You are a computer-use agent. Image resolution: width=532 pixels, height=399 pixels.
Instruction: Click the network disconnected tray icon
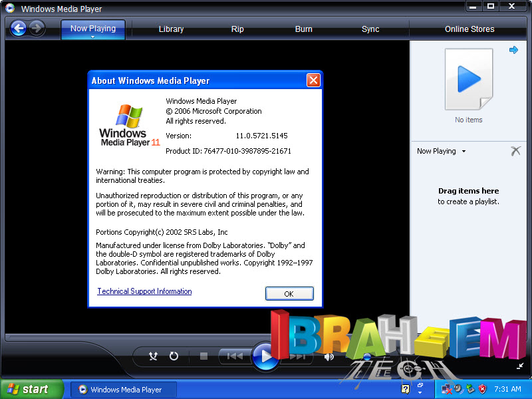pyautogui.click(x=446, y=389)
